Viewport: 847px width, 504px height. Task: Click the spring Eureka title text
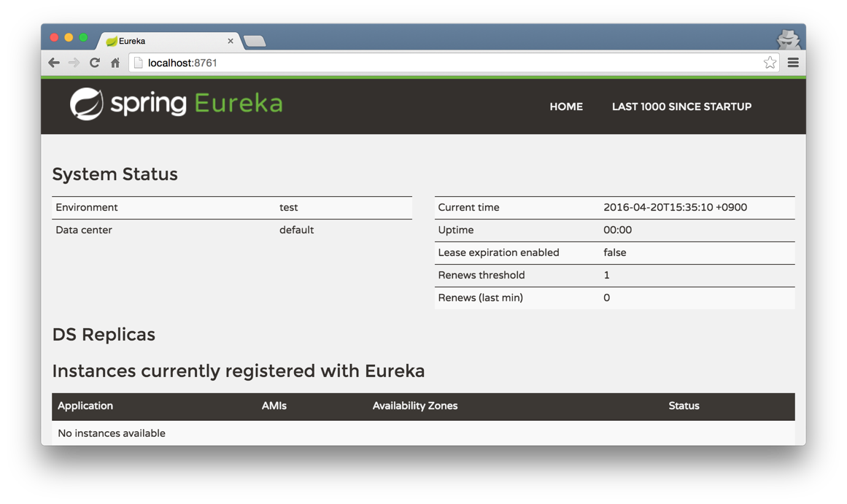(197, 103)
